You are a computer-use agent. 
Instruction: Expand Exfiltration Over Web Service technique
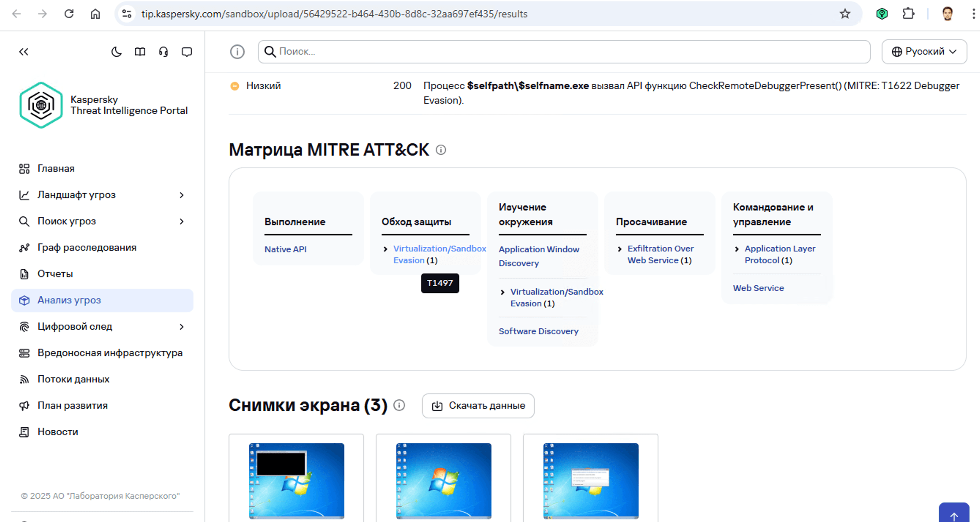point(619,249)
